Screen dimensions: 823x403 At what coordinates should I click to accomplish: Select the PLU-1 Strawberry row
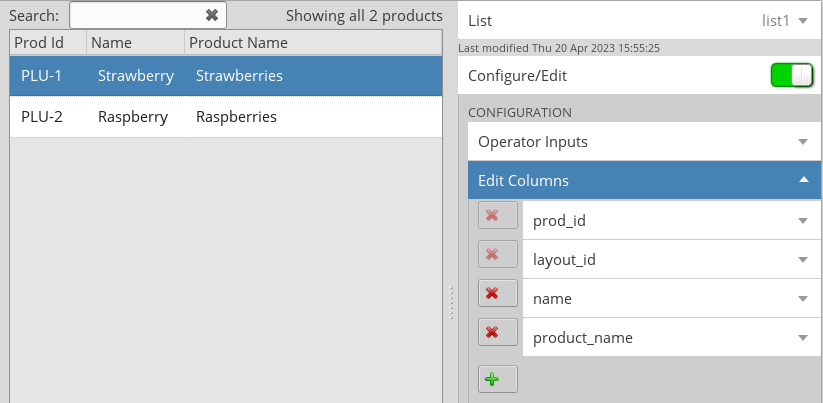pyautogui.click(x=226, y=76)
